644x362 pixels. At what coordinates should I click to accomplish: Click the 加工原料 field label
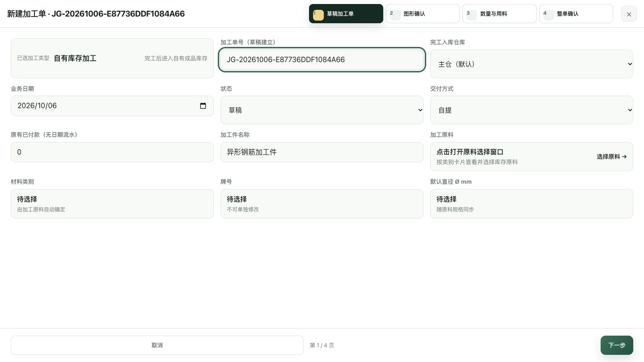click(x=442, y=135)
